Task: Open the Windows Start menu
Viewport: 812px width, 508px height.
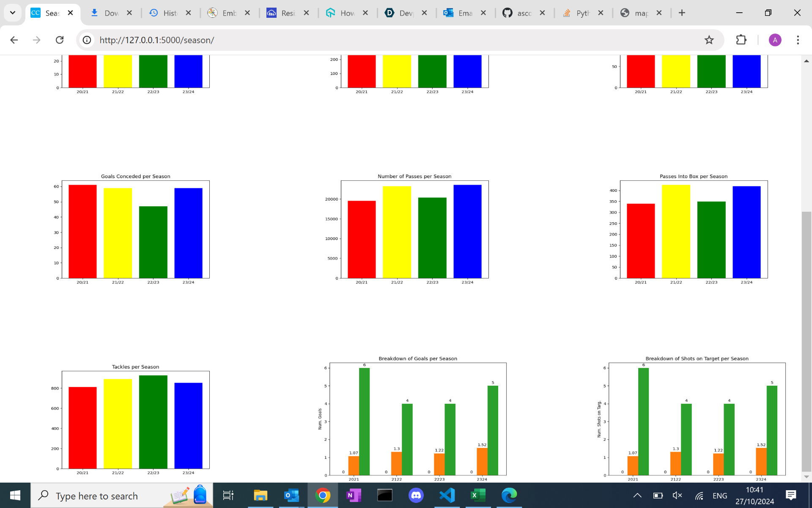Action: click(15, 495)
